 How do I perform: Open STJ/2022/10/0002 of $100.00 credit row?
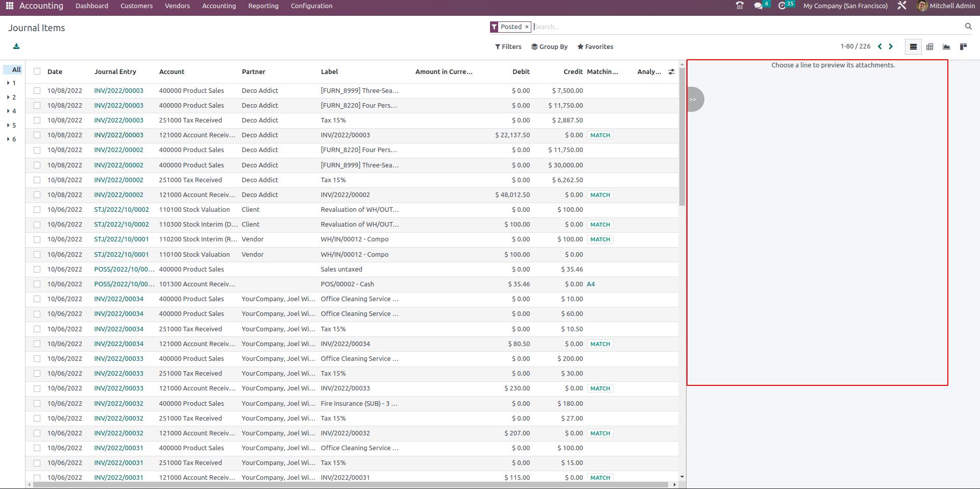click(121, 209)
